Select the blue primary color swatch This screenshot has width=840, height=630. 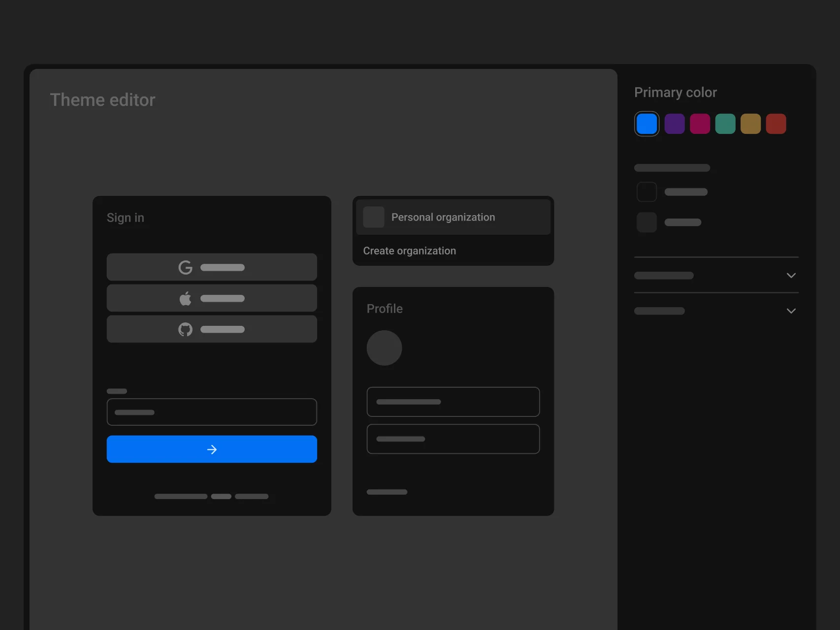[646, 124]
